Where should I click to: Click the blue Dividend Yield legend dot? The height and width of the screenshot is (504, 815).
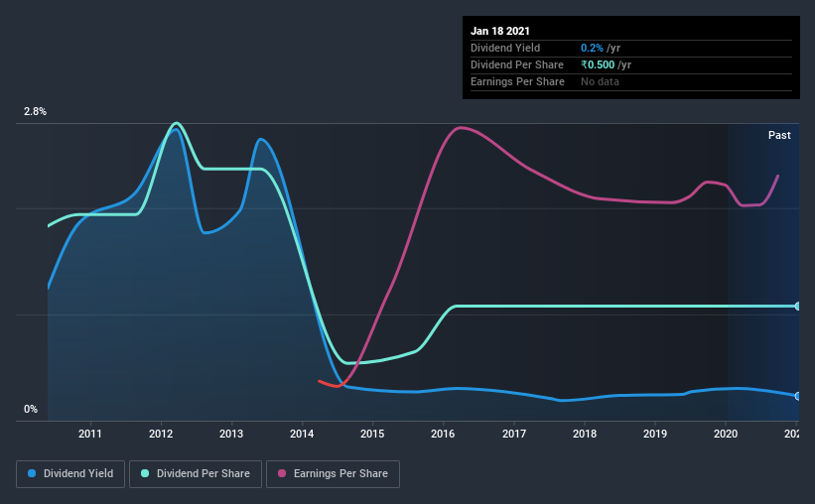pos(32,473)
